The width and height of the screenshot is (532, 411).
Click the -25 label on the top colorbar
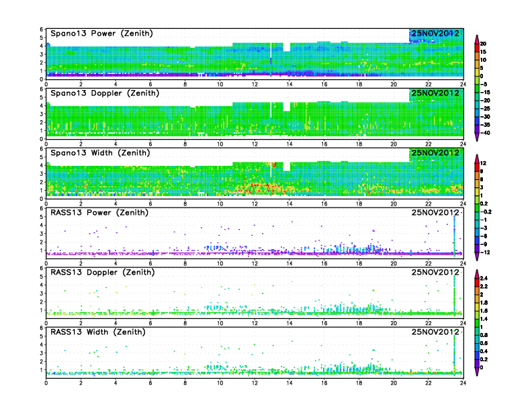click(x=485, y=109)
